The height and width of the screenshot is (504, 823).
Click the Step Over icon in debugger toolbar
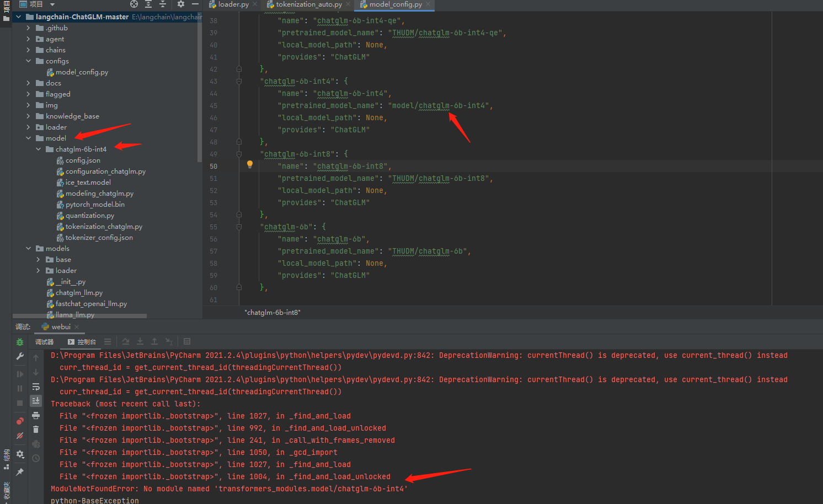click(x=126, y=342)
